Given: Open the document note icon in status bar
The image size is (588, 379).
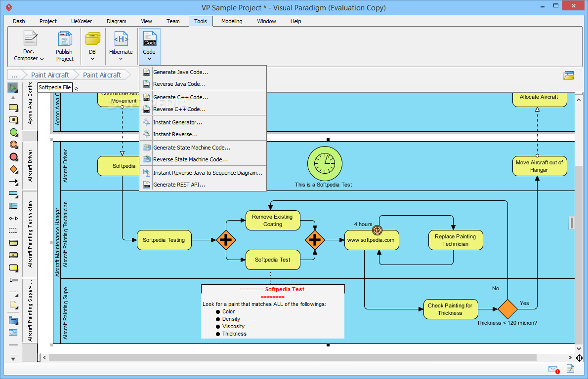Looking at the screenshot, I should pyautogui.click(x=570, y=369).
